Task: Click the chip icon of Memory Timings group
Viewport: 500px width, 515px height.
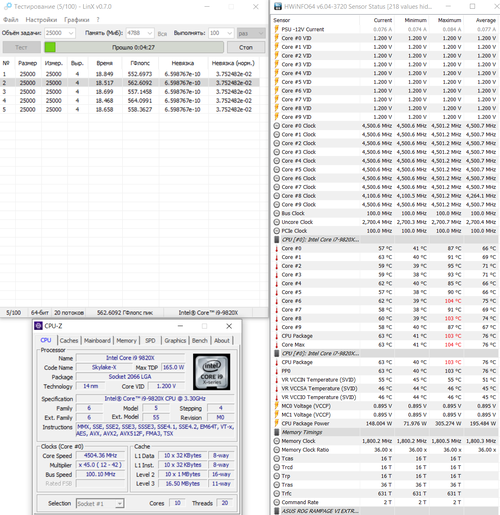Action: (276, 432)
